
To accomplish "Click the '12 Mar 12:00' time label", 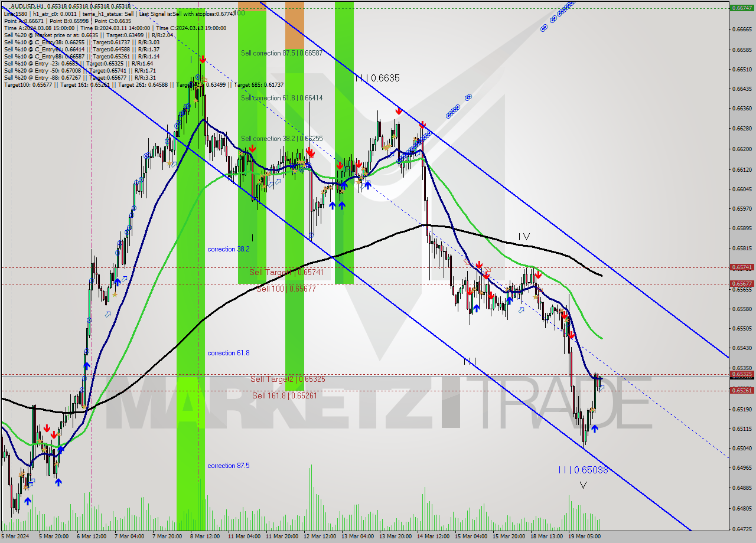I will 319,537.
